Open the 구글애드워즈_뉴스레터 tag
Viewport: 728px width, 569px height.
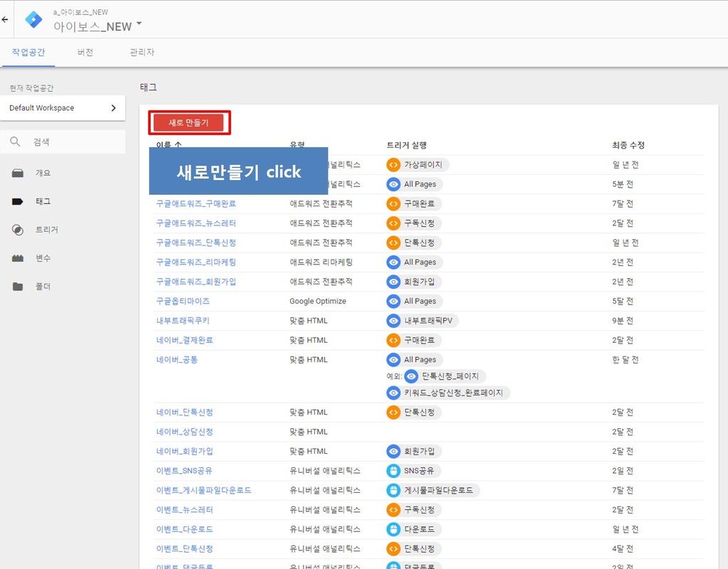[196, 223]
